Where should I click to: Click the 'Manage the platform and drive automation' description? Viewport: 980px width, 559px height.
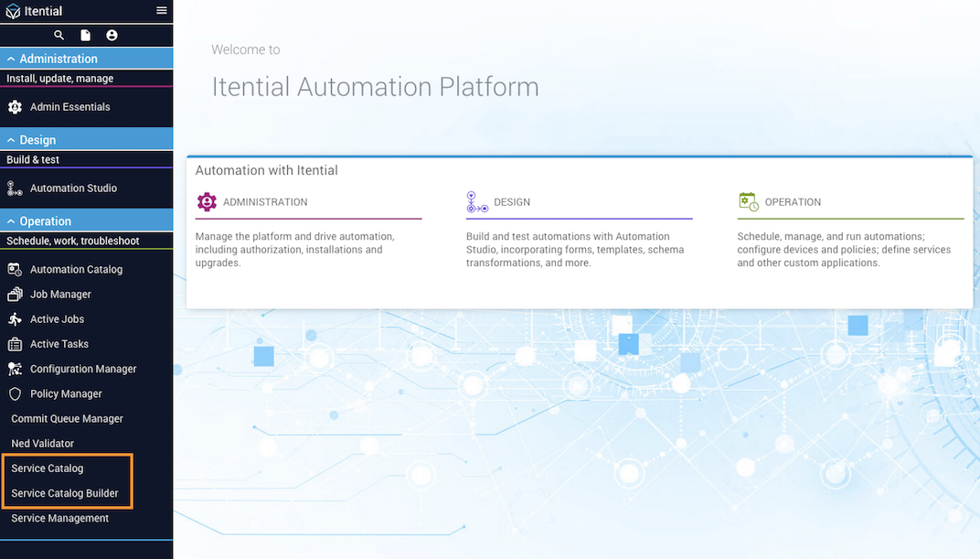click(x=295, y=250)
